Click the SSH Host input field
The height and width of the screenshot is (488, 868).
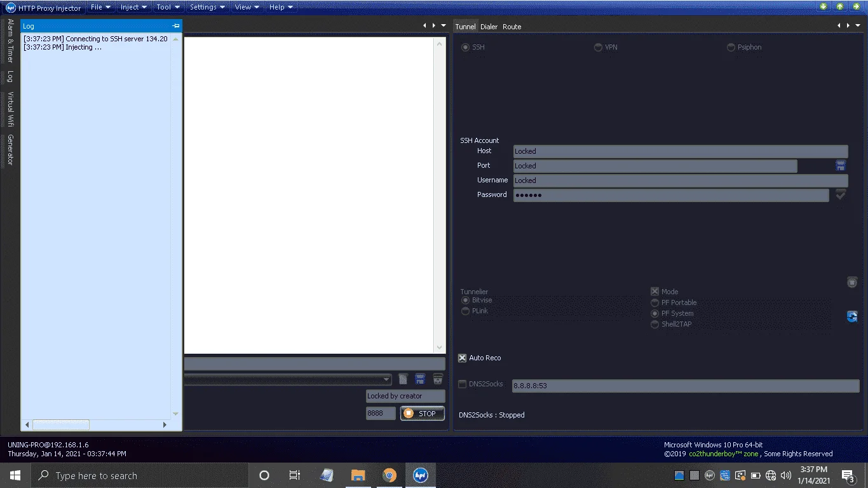681,151
